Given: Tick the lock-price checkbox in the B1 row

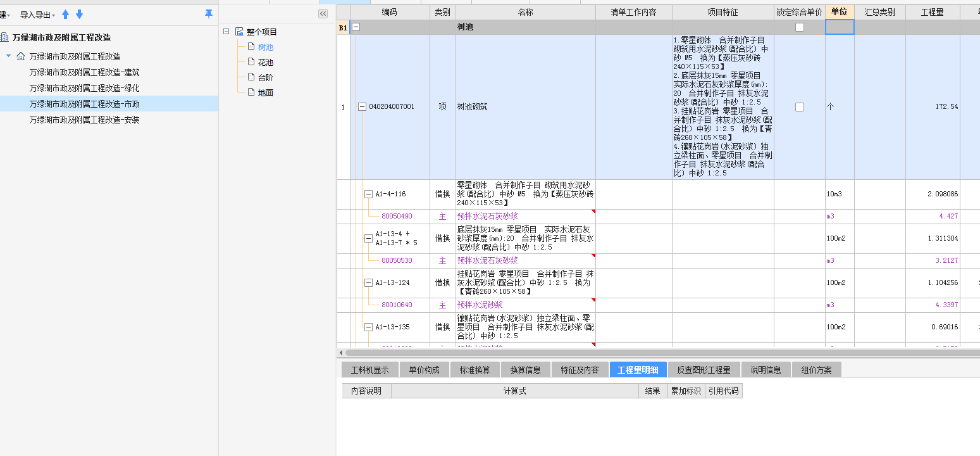Looking at the screenshot, I should pyautogui.click(x=800, y=27).
